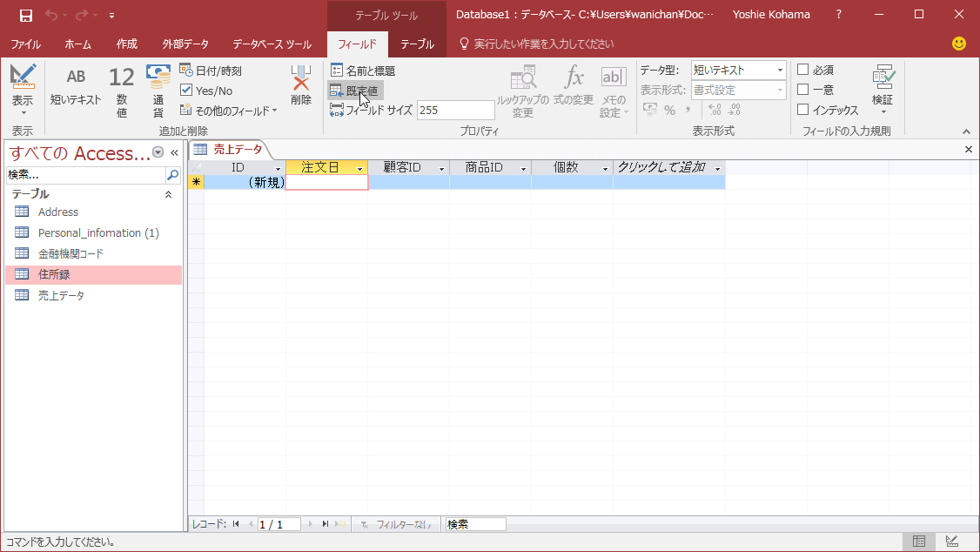Viewport: 980px width, 552px height.
Task: Click the Undo arrow icon
Action: coord(51,15)
